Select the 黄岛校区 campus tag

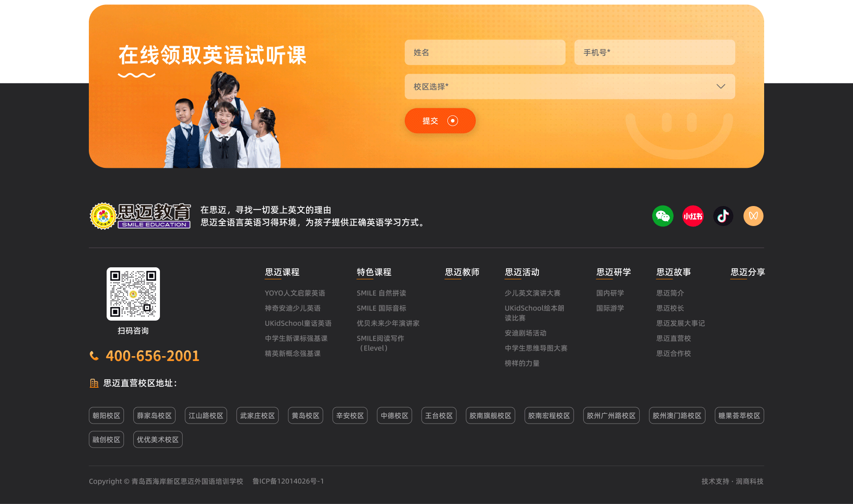pyautogui.click(x=305, y=416)
